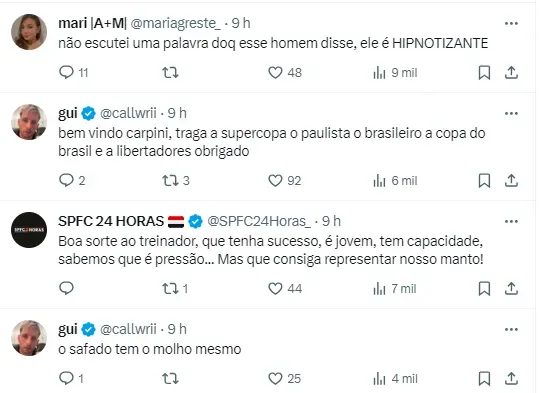The image size is (543, 393).
Task: Repost mari's tweet about hypnotizing man
Action: (170, 73)
